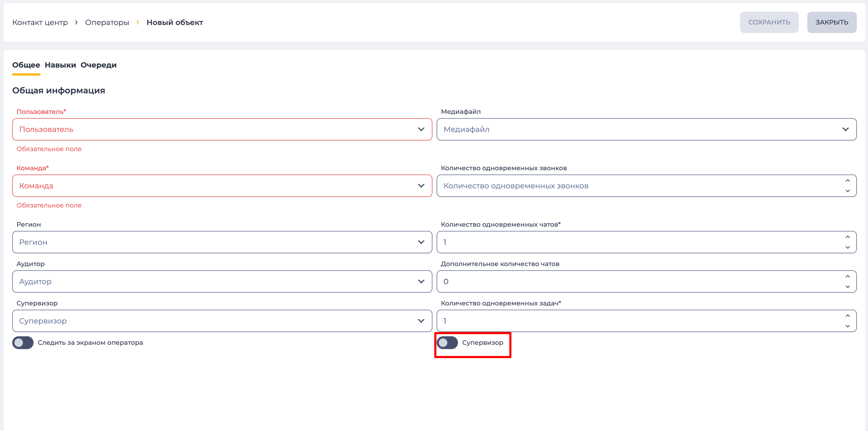This screenshot has width=868, height=431.
Task: Increase Количество одновременных задач value
Action: 848,316
